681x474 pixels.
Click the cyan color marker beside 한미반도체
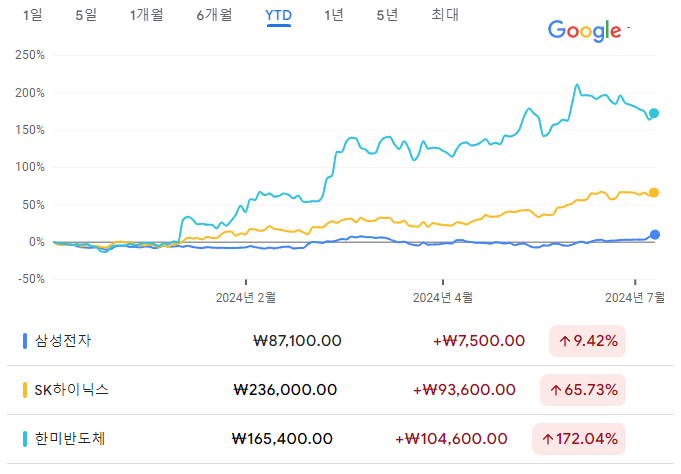(x=25, y=439)
